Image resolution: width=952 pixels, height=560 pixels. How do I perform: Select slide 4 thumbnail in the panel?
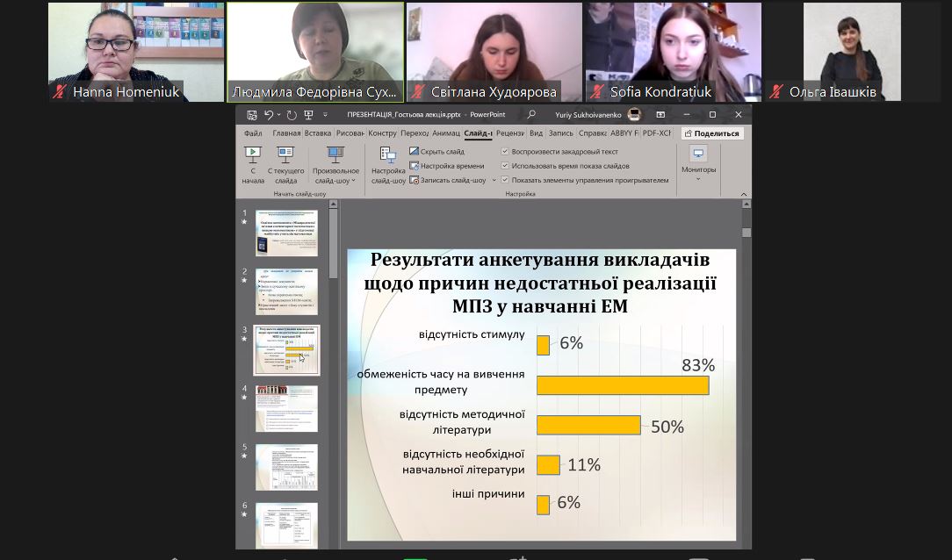286,409
